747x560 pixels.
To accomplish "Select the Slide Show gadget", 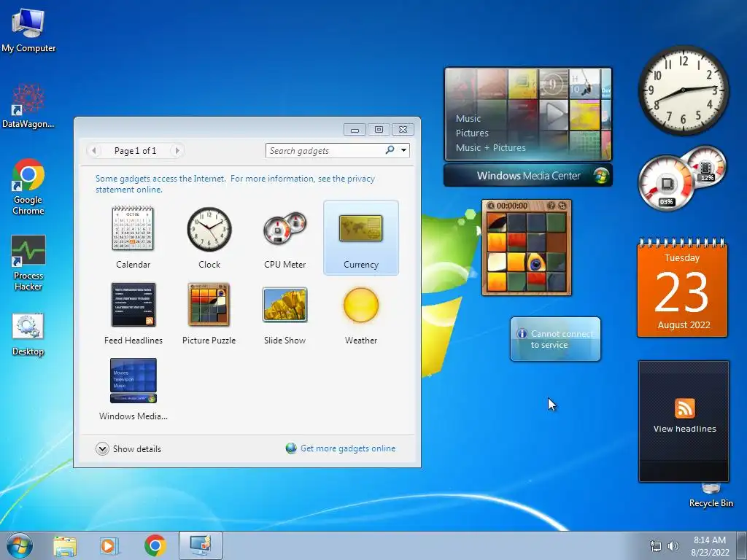I will tap(285, 314).
